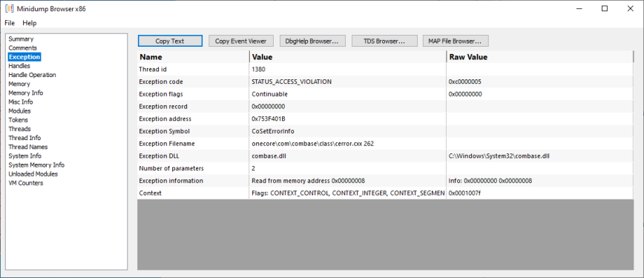Click the Read from memory address value

click(308, 180)
